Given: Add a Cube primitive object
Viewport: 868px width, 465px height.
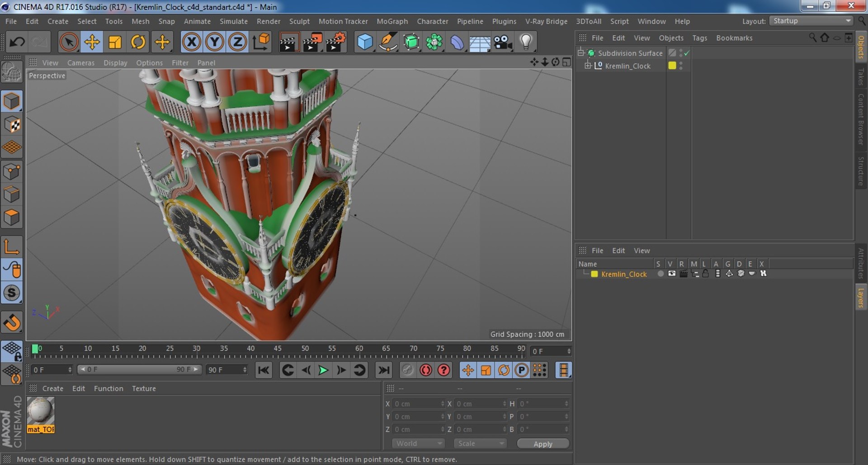Looking at the screenshot, I should click(365, 42).
